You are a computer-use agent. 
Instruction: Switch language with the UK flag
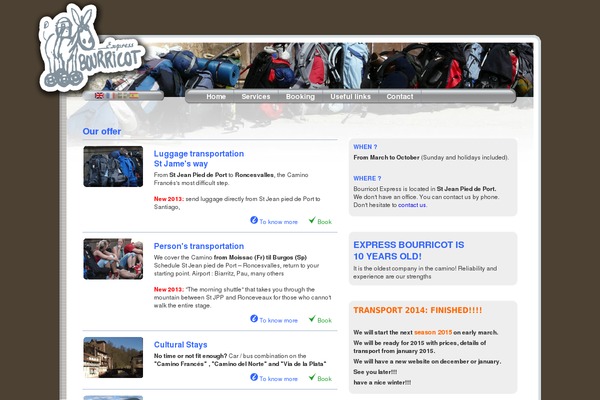coord(99,96)
